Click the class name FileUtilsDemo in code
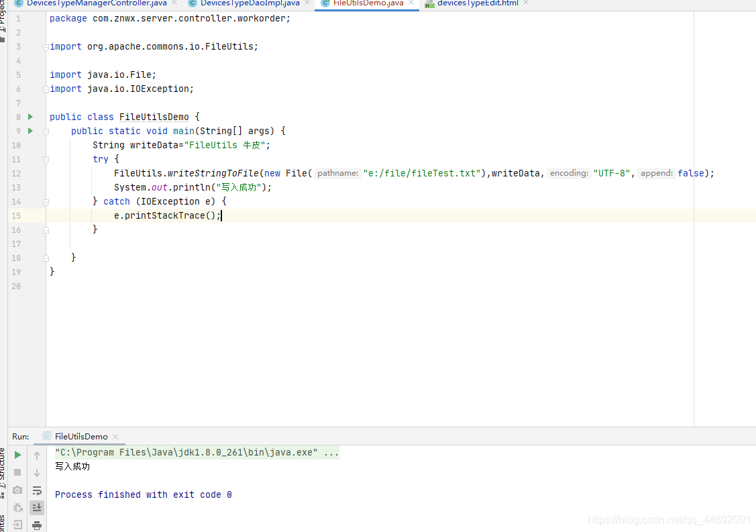This screenshot has height=532, width=756. pos(154,117)
